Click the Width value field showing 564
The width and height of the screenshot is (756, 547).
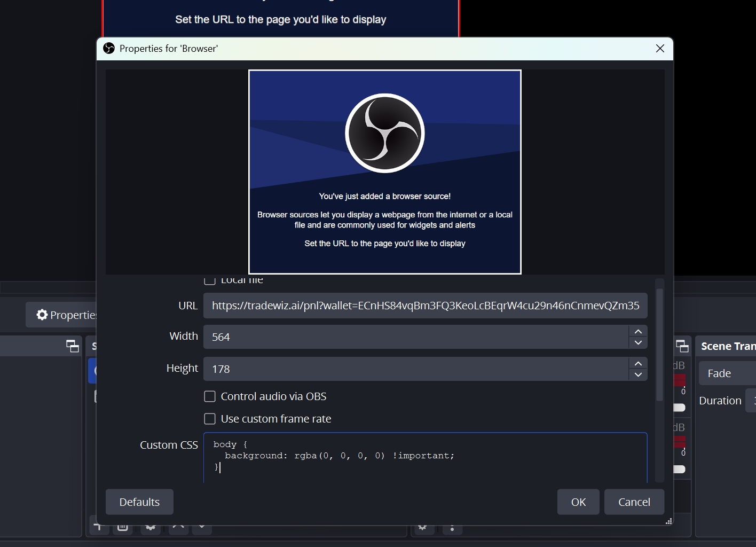pos(416,337)
